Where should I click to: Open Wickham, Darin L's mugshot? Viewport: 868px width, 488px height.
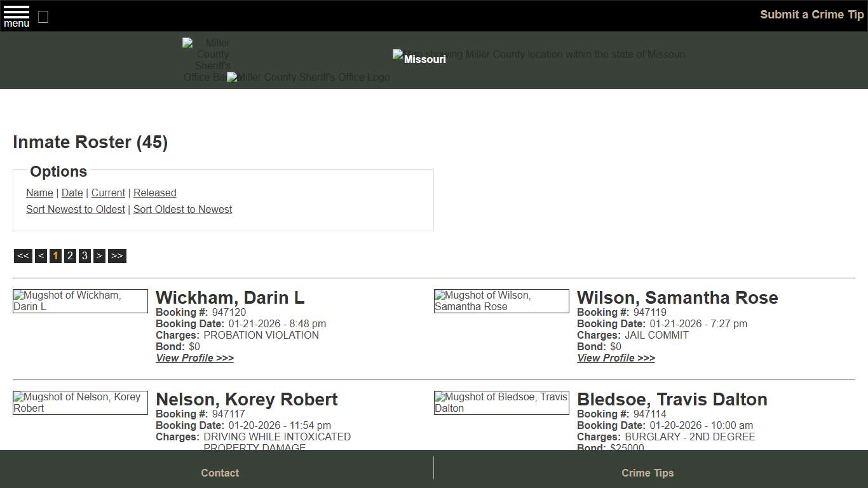click(80, 301)
